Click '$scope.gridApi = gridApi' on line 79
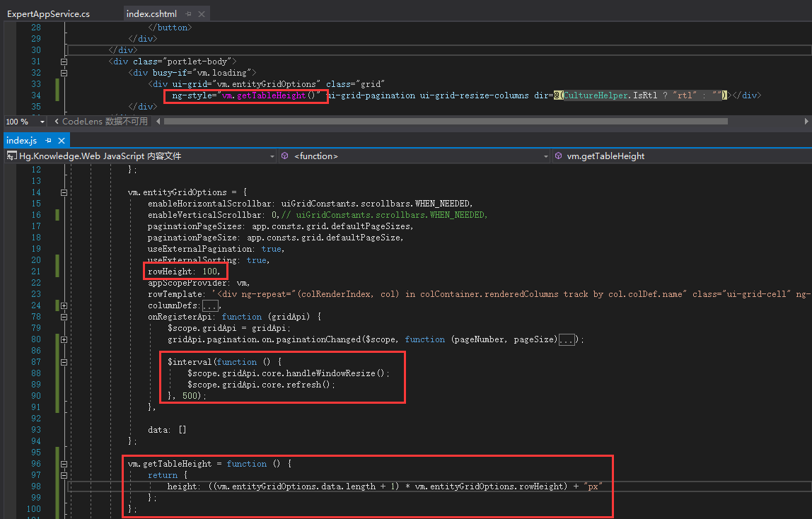Viewport: 812px width, 519px height. 228,329
